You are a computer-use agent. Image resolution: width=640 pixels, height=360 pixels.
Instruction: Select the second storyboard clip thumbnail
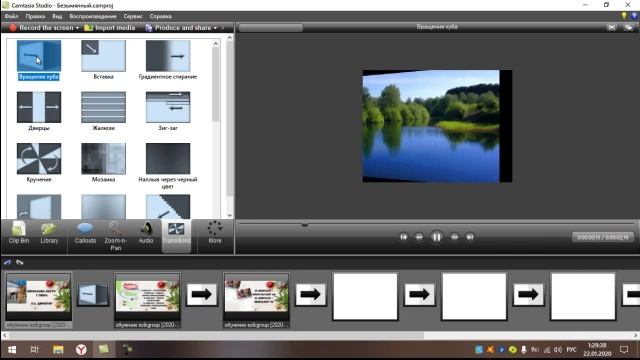(x=148, y=297)
